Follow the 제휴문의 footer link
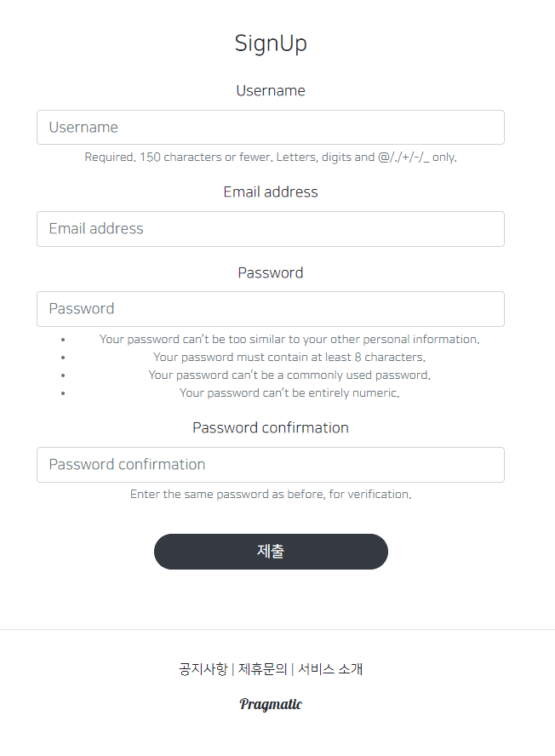The height and width of the screenshot is (756, 555). click(x=262, y=669)
